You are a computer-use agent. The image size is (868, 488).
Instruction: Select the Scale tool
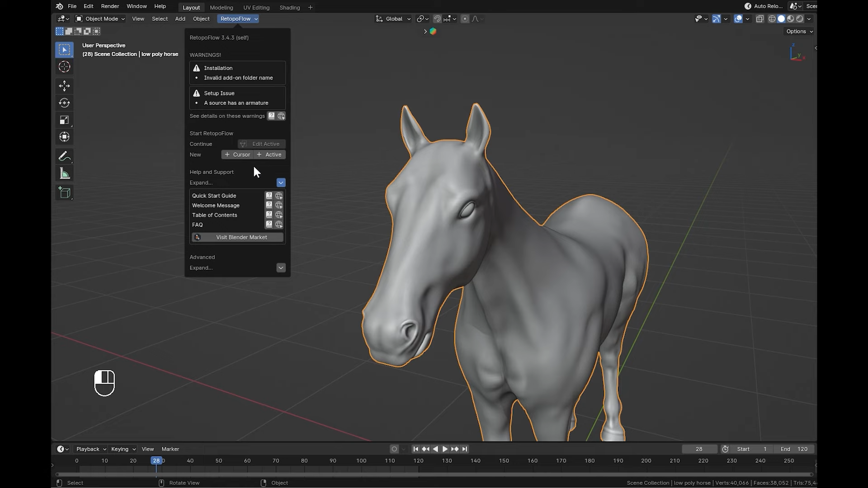64,120
